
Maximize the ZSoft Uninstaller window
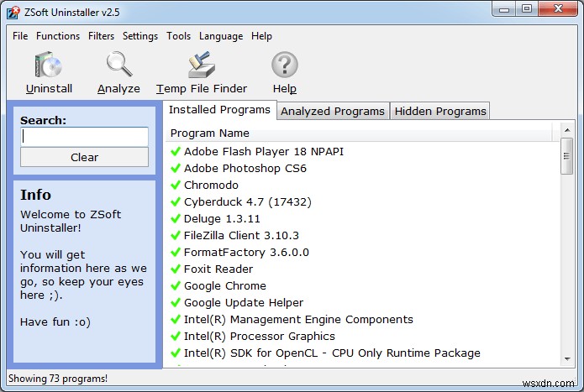tap(527, 9)
